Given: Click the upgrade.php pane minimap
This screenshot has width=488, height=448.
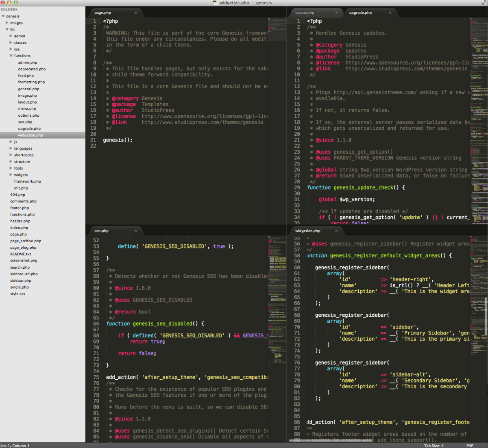Looking at the screenshot, I should point(479,121).
